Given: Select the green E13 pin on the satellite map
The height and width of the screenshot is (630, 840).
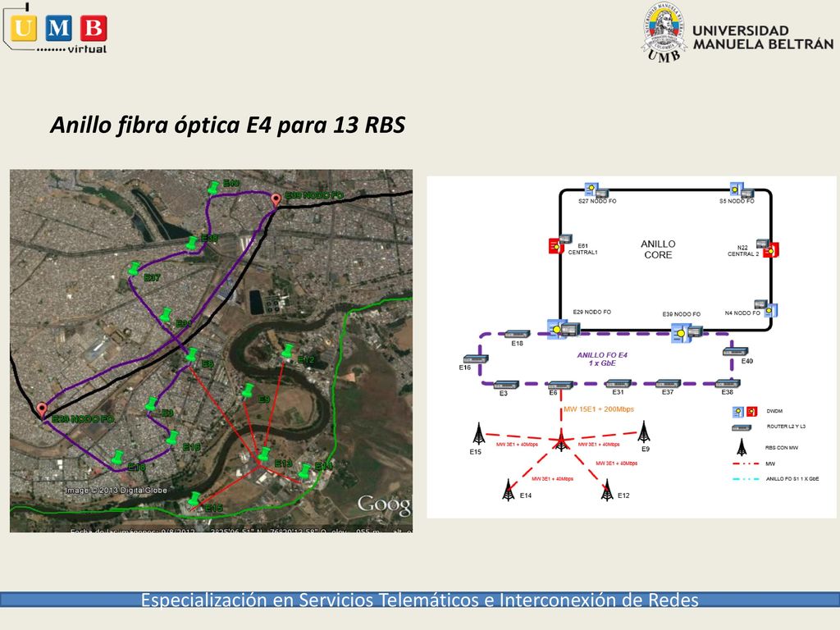Looking at the screenshot, I should coord(264,454).
